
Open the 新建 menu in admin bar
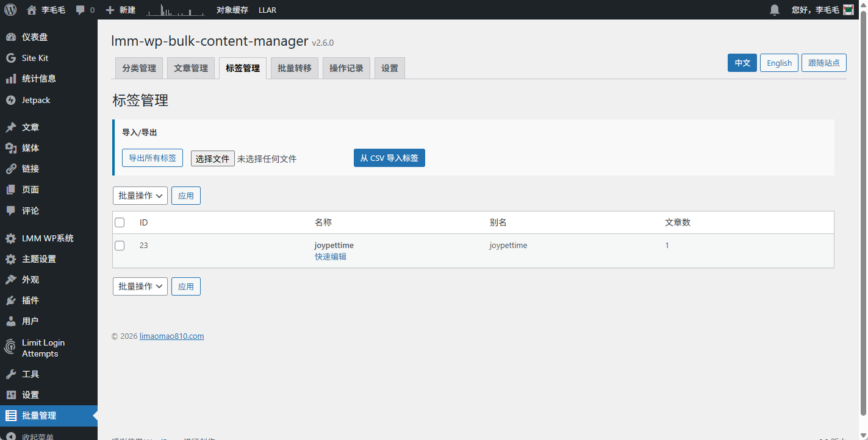click(x=120, y=10)
